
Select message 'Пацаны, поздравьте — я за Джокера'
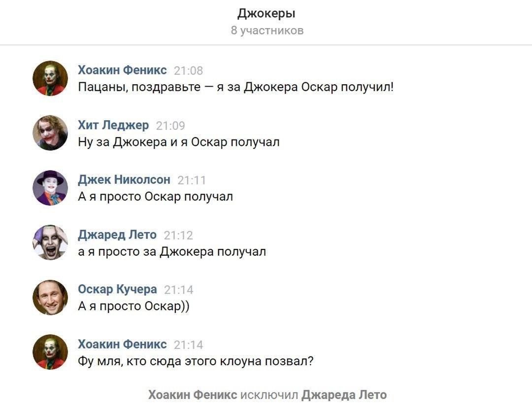click(x=236, y=87)
